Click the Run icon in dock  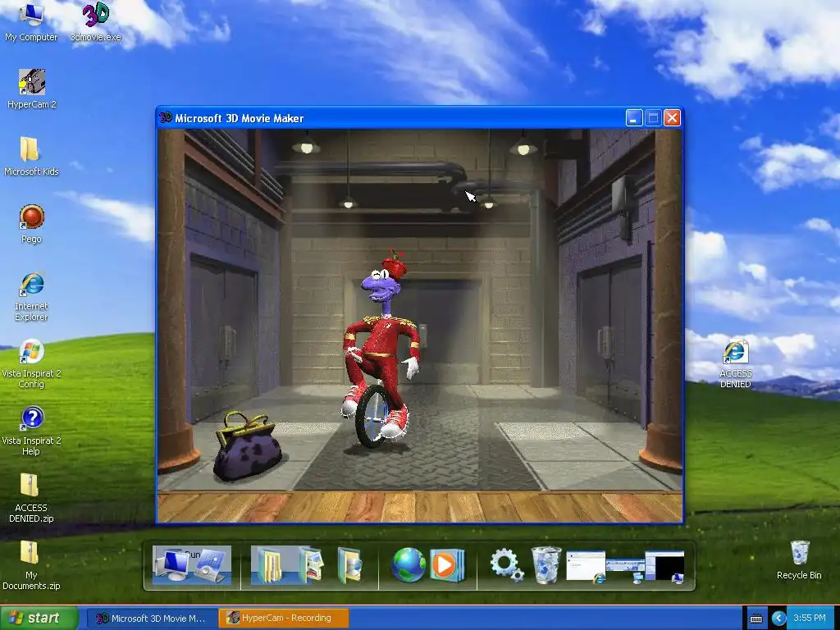click(211, 565)
